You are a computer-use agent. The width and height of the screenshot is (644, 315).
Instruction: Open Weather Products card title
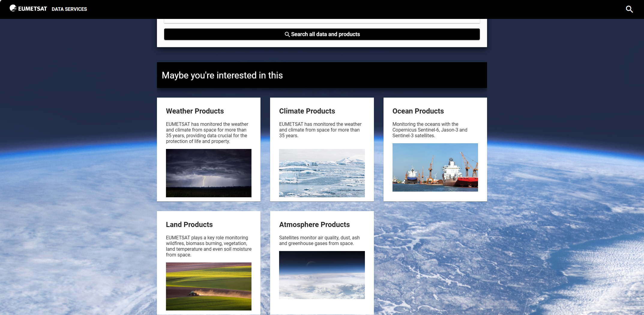coord(195,111)
